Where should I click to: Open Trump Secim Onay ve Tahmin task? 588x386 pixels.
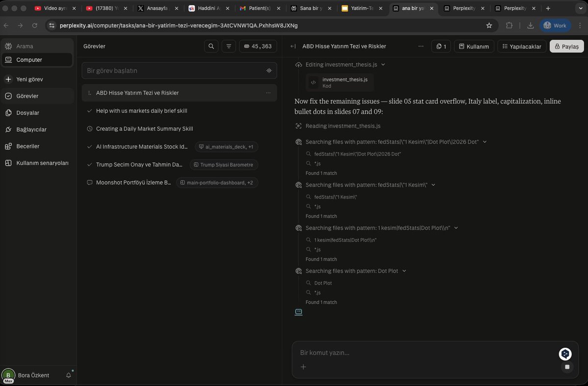point(139,165)
